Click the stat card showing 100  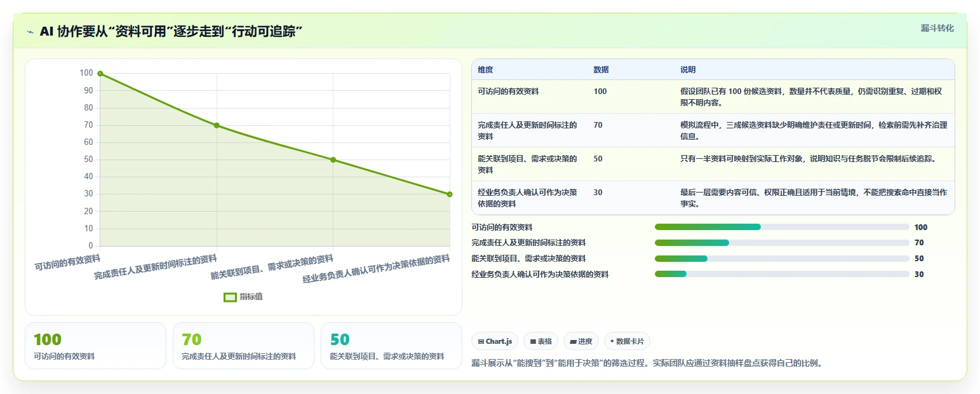[x=95, y=346]
